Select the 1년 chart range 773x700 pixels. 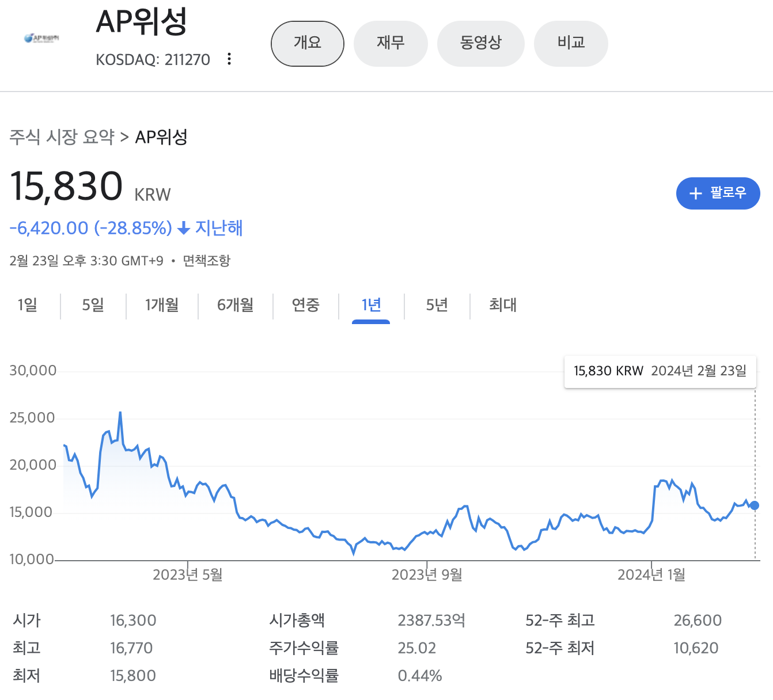click(371, 305)
